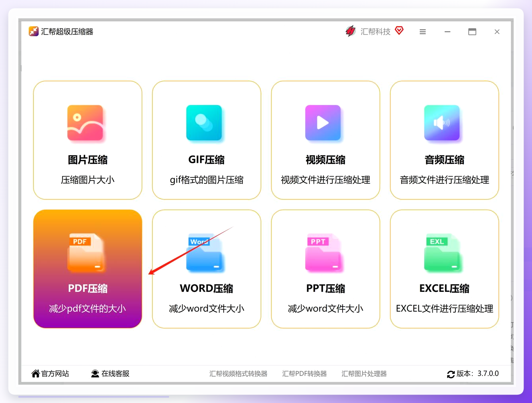Select the GIF压缩 teal icon
The height and width of the screenshot is (403, 532).
pos(204,123)
